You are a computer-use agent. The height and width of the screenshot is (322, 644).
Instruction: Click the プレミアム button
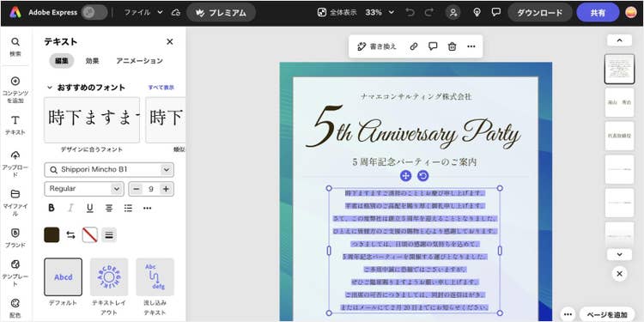tap(221, 12)
